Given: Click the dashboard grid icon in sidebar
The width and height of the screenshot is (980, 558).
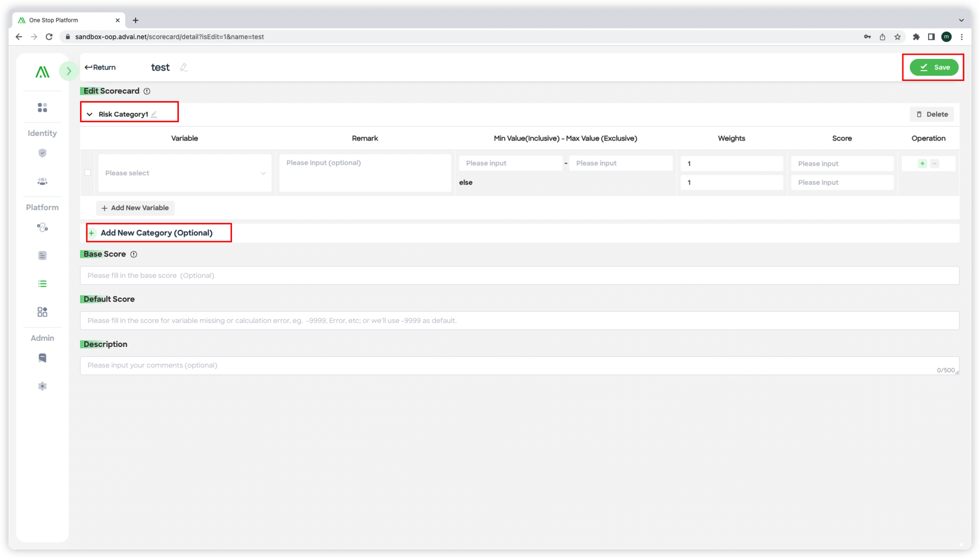Looking at the screenshot, I should 42,108.
